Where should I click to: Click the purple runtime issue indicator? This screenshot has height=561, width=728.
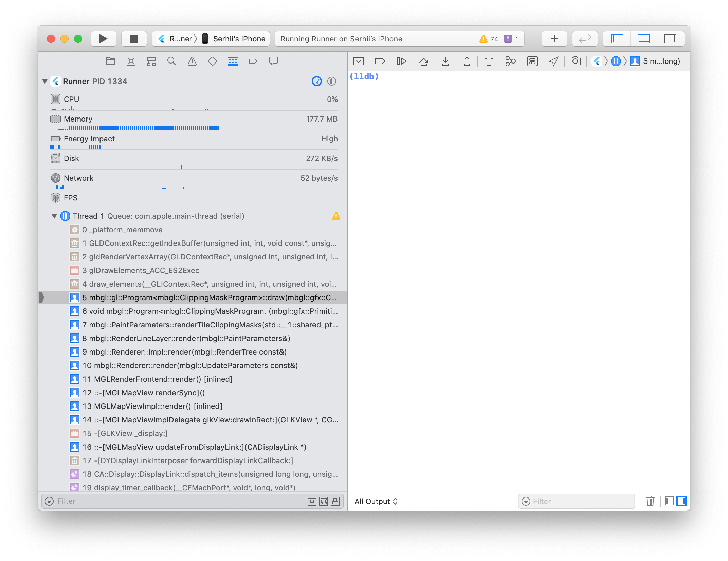tap(511, 39)
